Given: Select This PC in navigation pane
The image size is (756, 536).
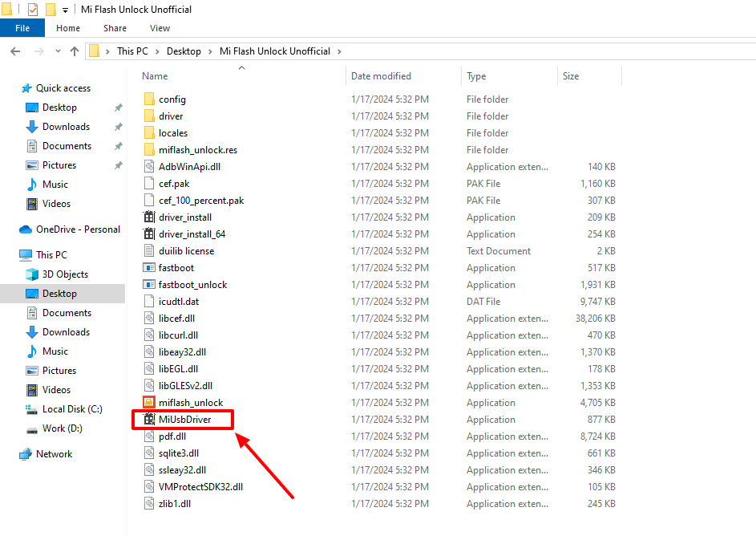Looking at the screenshot, I should (x=51, y=255).
